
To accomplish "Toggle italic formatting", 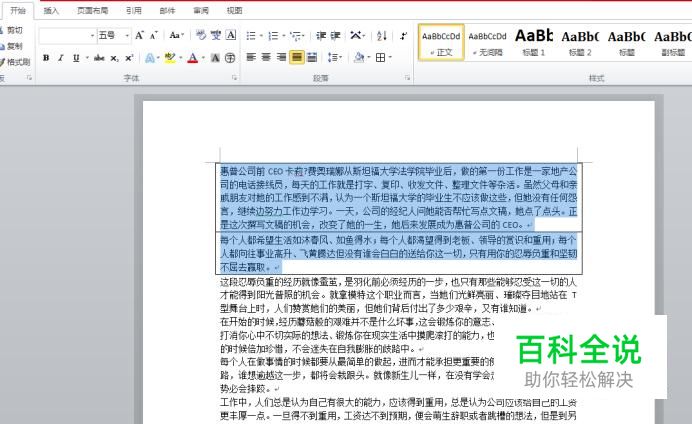I will (x=61, y=58).
